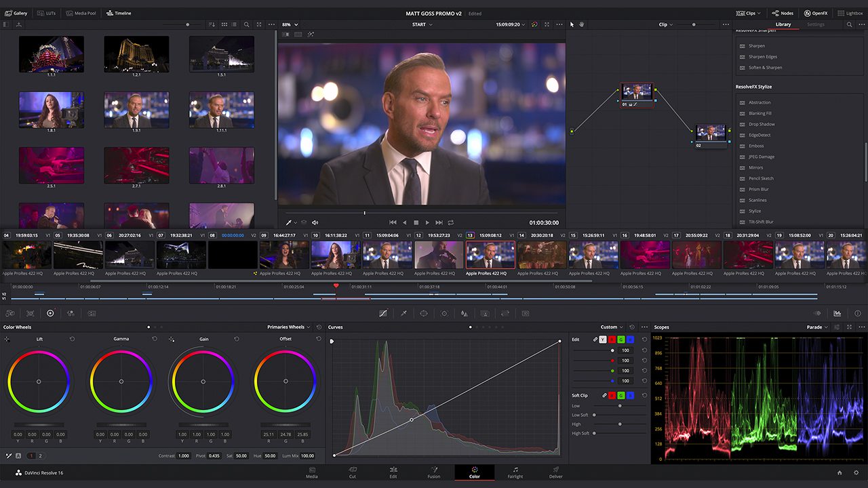868x488 pixels.
Task: Select the Qualifier tool
Action: (403, 313)
